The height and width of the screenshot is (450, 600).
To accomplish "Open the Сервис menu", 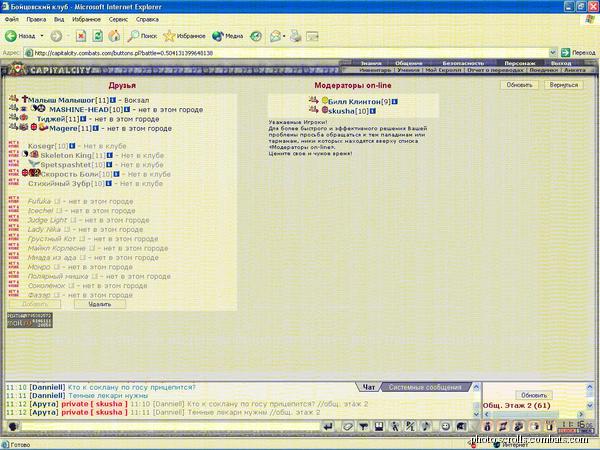I will [x=118, y=19].
